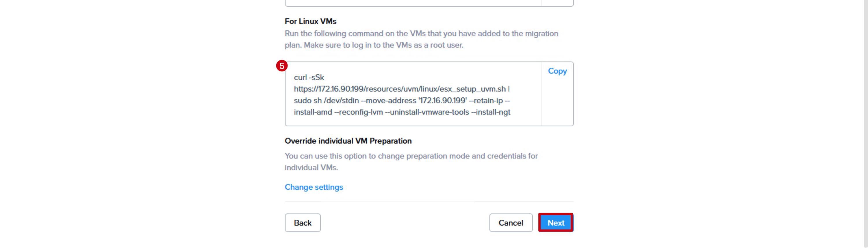The image size is (868, 248).
Task: Click the 'curl -sSk' command line
Action: (x=309, y=77)
